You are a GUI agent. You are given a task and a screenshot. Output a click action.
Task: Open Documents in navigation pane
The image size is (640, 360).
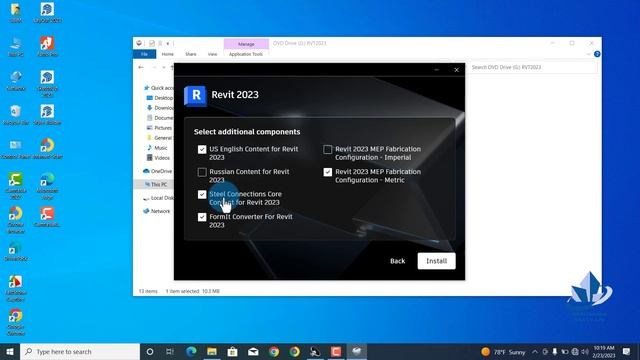pyautogui.click(x=160, y=118)
